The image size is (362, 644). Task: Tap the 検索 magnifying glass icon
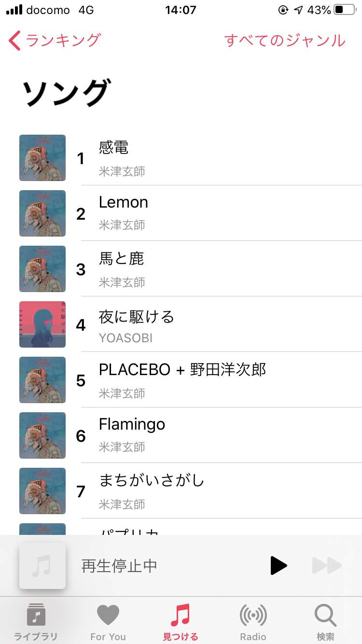point(325,615)
